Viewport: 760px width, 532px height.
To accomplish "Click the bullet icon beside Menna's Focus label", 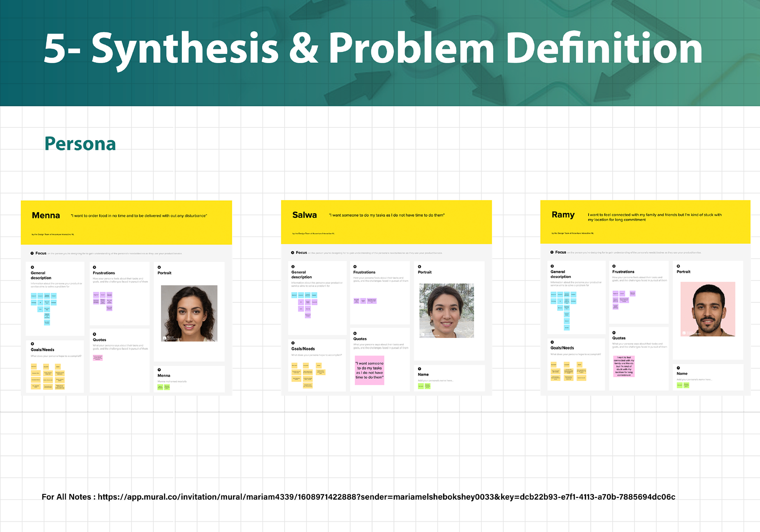I will pos(32,253).
